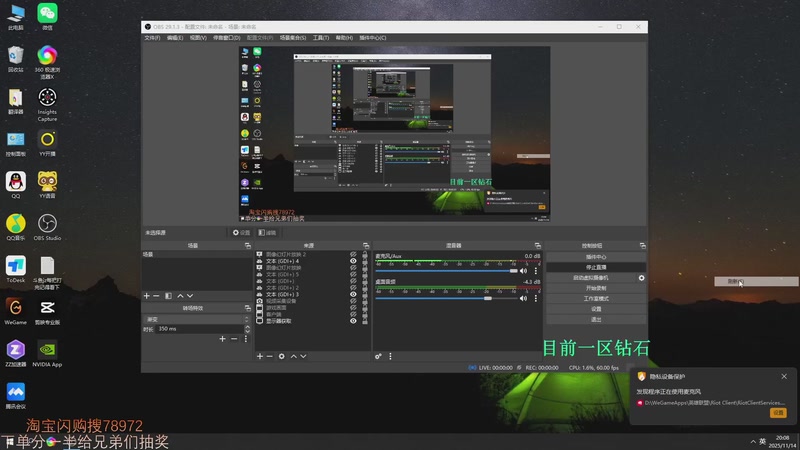Open 桌面音频 channel three-dot options
Image resolution: width=800 pixels, height=450 pixels.
click(x=536, y=298)
